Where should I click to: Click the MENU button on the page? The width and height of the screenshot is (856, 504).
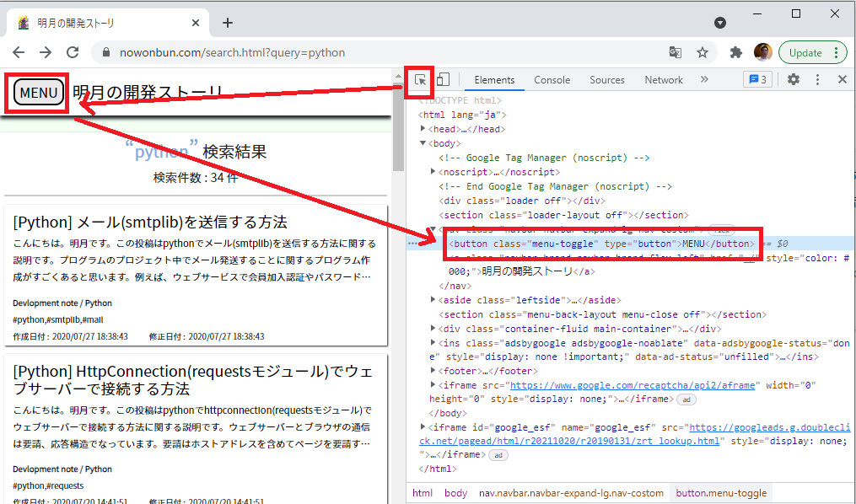39,93
